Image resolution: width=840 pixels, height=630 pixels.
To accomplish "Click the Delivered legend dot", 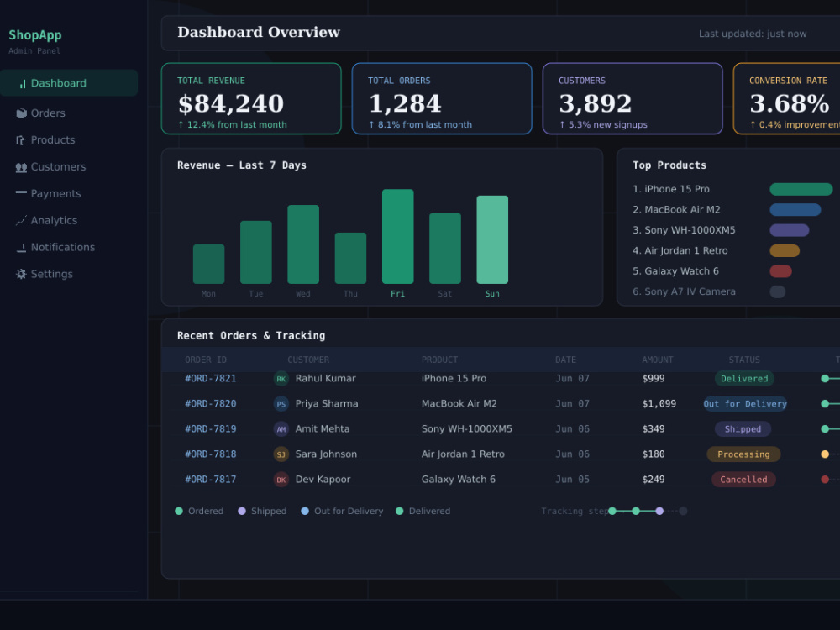I will 399,511.
